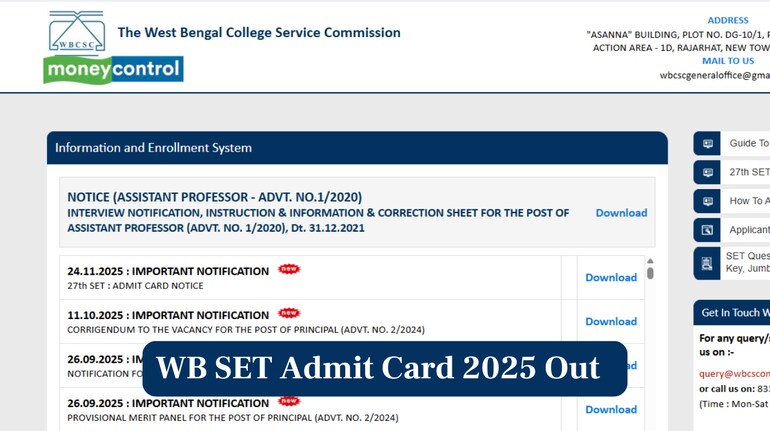Download the provisional merit panel notice

(x=611, y=409)
